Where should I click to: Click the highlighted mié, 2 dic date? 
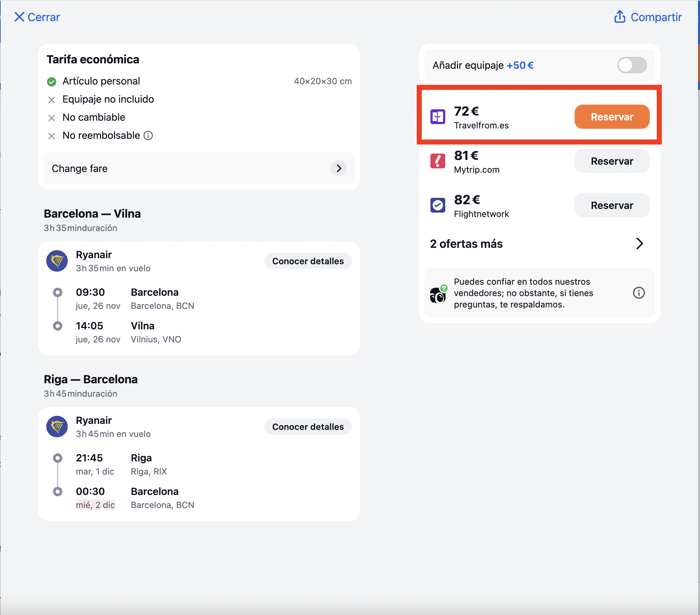95,505
